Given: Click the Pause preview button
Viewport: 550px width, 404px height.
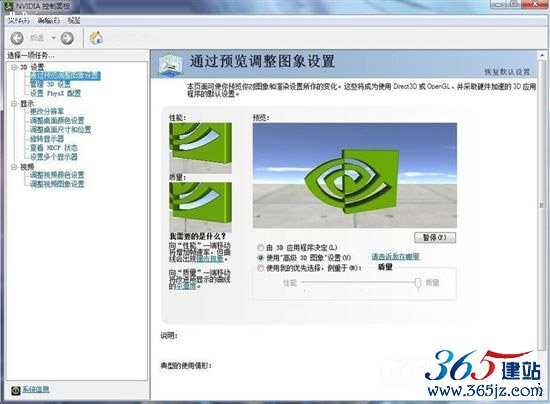Looking at the screenshot, I should click(435, 237).
